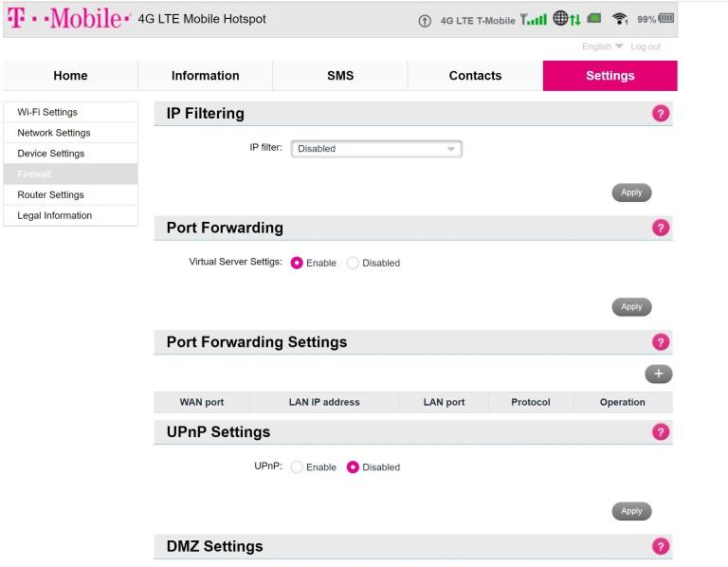Switch to the Contacts tab
Viewport: 728px width, 567px height.
(475, 76)
